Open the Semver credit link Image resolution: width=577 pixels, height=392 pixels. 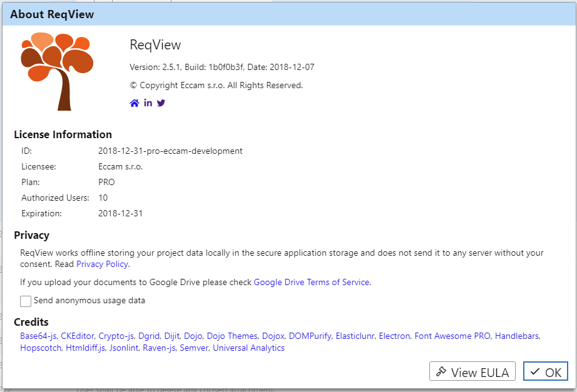click(x=194, y=348)
